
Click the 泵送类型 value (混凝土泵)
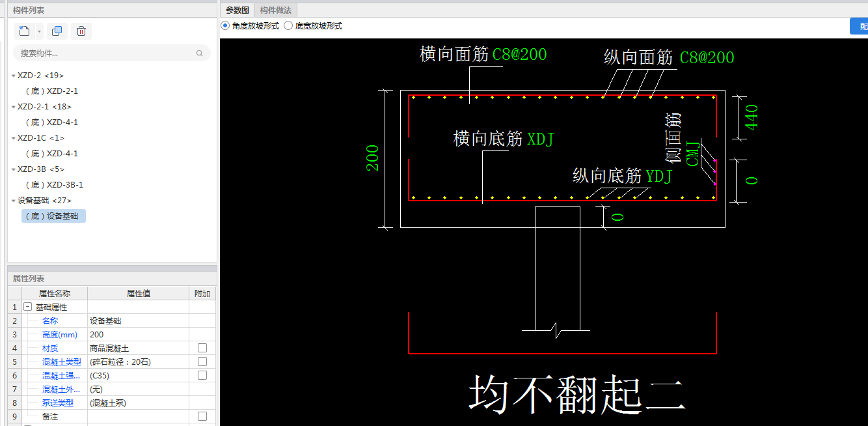(138, 403)
